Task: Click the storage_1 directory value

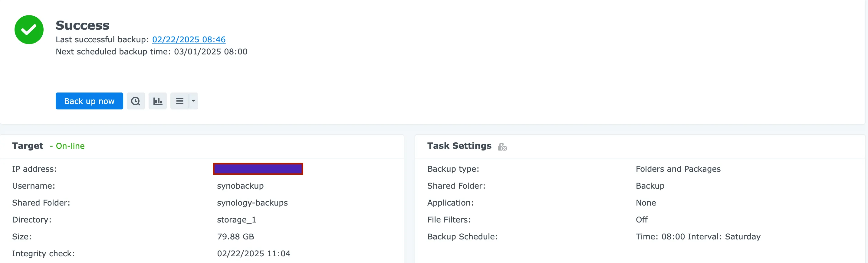Action: pos(237,219)
